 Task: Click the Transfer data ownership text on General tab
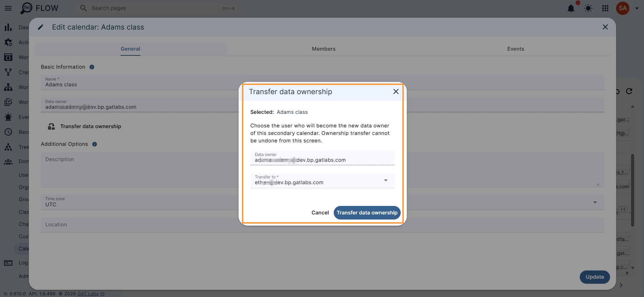[x=91, y=126]
